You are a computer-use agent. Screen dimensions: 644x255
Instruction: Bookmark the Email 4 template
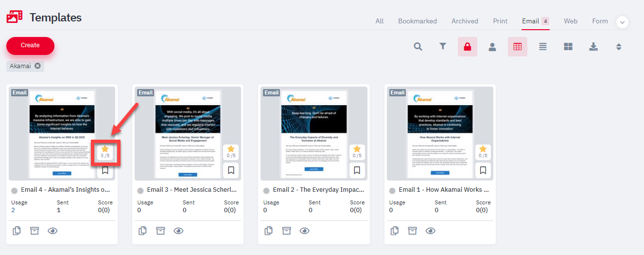[x=105, y=170]
